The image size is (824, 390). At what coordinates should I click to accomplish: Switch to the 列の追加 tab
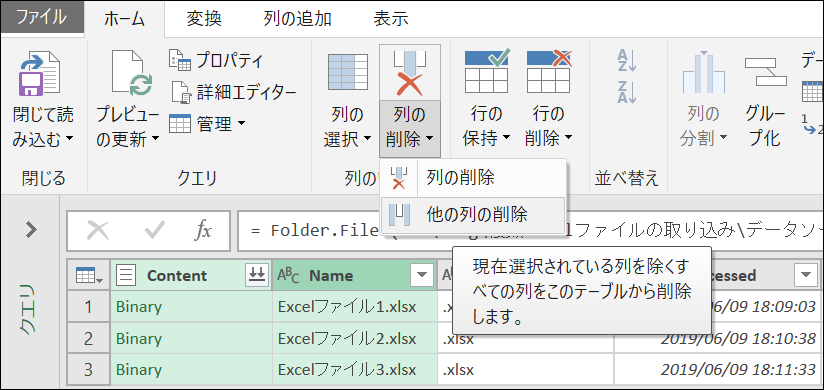click(297, 19)
